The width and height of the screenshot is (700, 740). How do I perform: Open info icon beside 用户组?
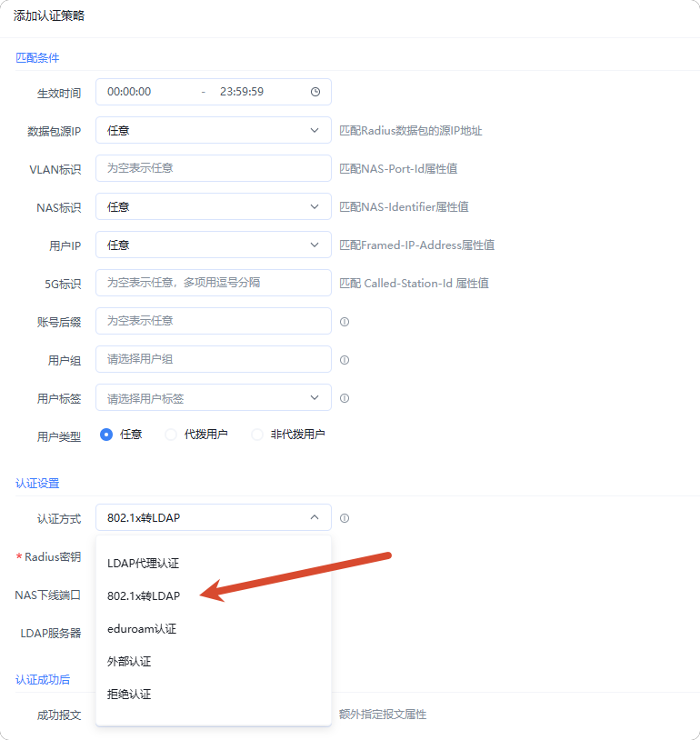345,360
